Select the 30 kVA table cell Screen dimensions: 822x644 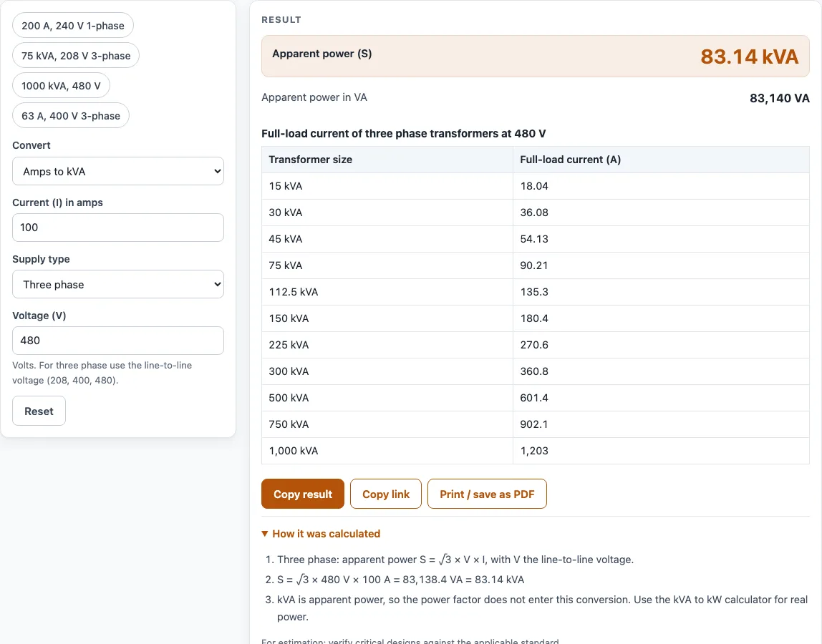387,213
